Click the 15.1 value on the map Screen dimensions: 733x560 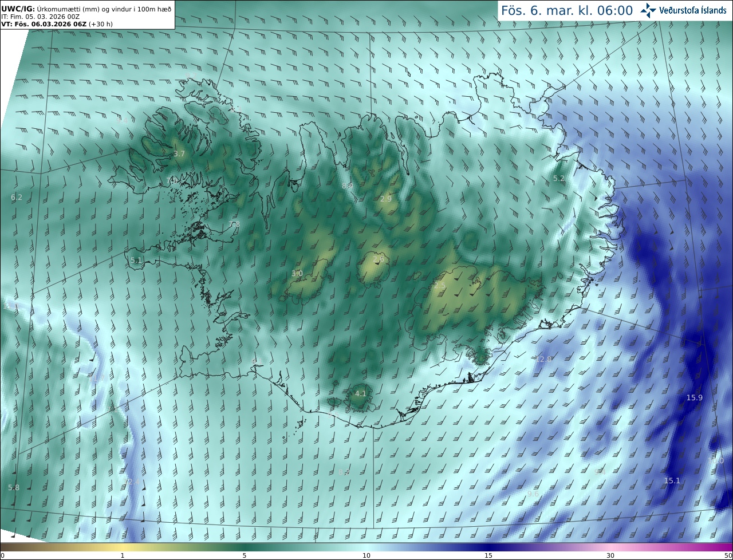click(x=672, y=480)
